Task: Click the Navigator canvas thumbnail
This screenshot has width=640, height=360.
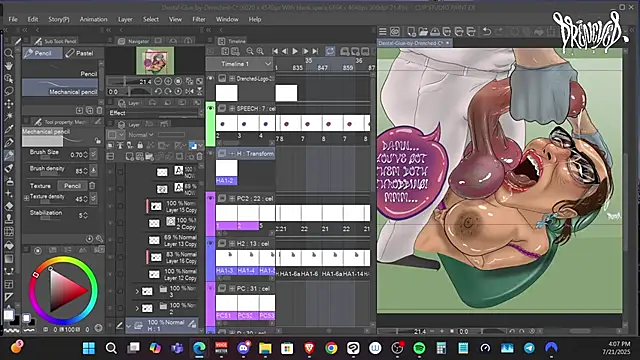Action: click(155, 61)
